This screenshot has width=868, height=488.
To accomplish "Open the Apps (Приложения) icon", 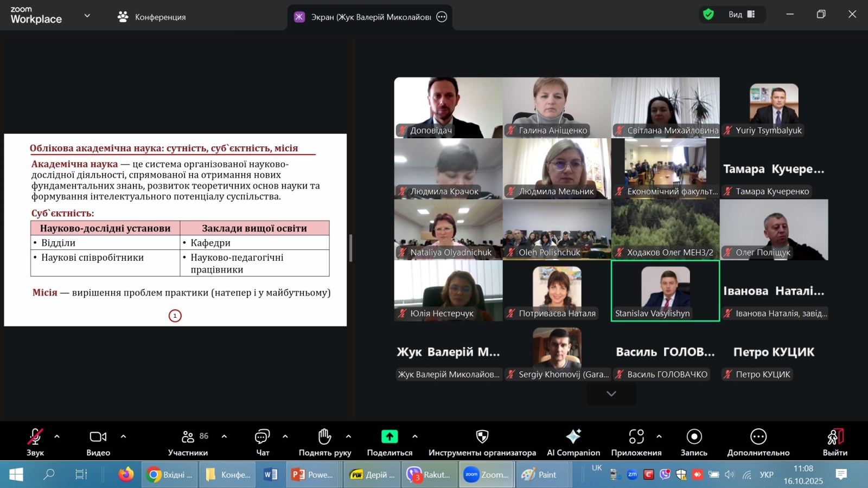I will pos(636,436).
